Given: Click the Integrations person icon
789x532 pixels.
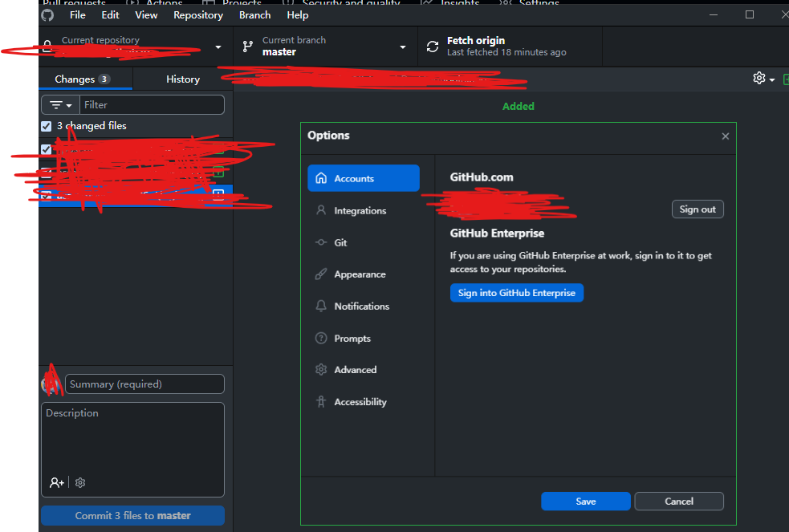Looking at the screenshot, I should tap(321, 210).
